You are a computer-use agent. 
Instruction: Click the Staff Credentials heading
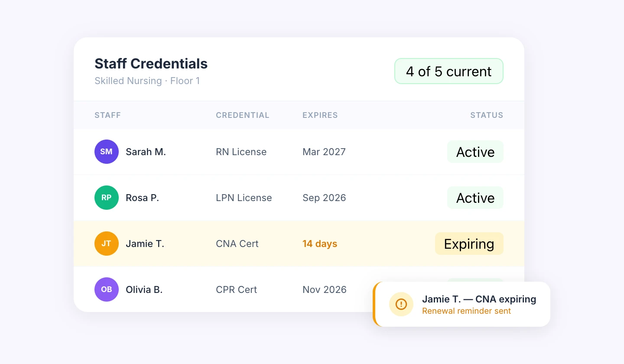(x=151, y=64)
